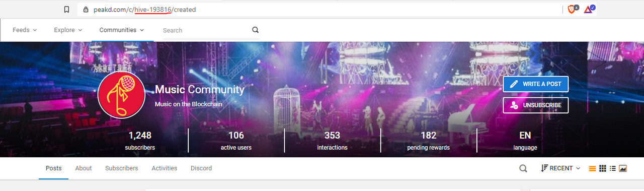Click the EN language stat
This screenshot has height=191, width=644.
click(525, 141)
